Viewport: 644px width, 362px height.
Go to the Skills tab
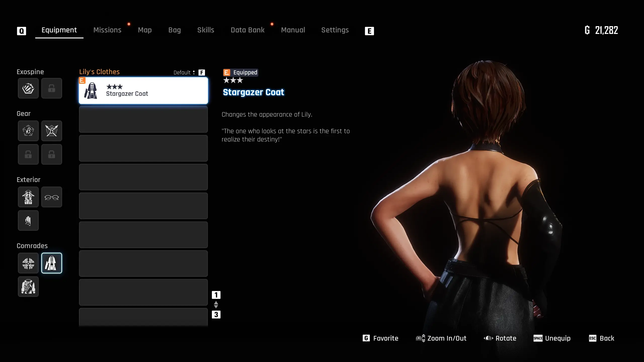point(206,30)
